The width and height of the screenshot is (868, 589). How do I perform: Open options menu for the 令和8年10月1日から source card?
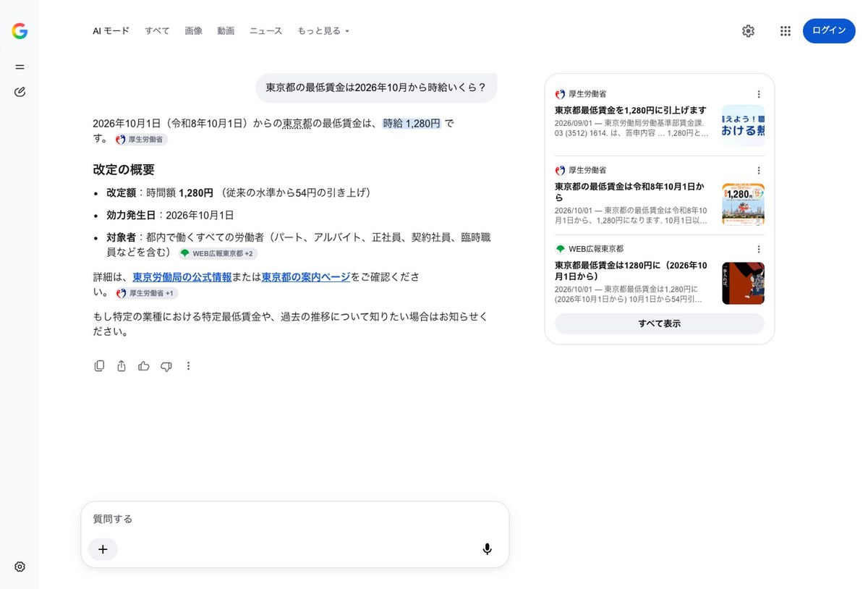(759, 170)
